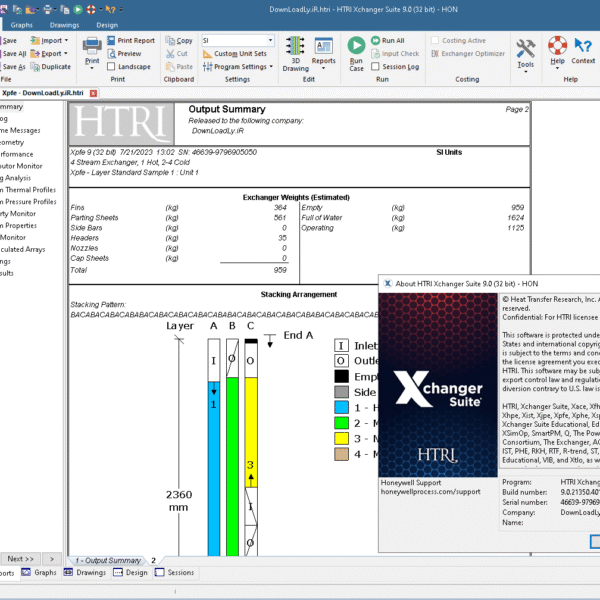Toggle the Session Log checkbox
Viewport: 600px width, 600px height.
pyautogui.click(x=375, y=67)
